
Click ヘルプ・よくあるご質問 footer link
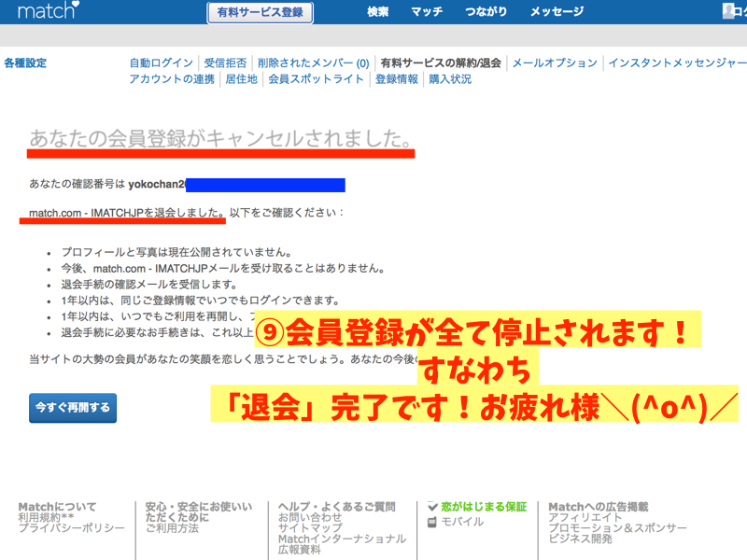[337, 507]
